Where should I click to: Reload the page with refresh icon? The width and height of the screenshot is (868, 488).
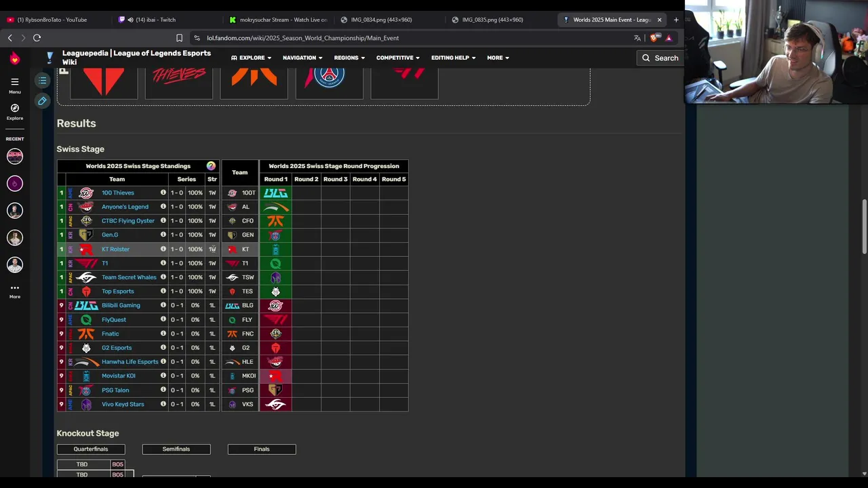coord(37,38)
